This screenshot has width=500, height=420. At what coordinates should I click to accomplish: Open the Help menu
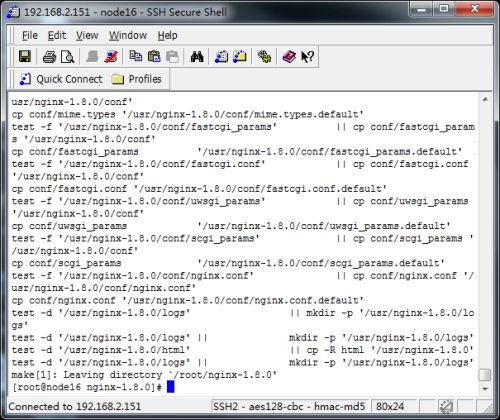click(167, 35)
